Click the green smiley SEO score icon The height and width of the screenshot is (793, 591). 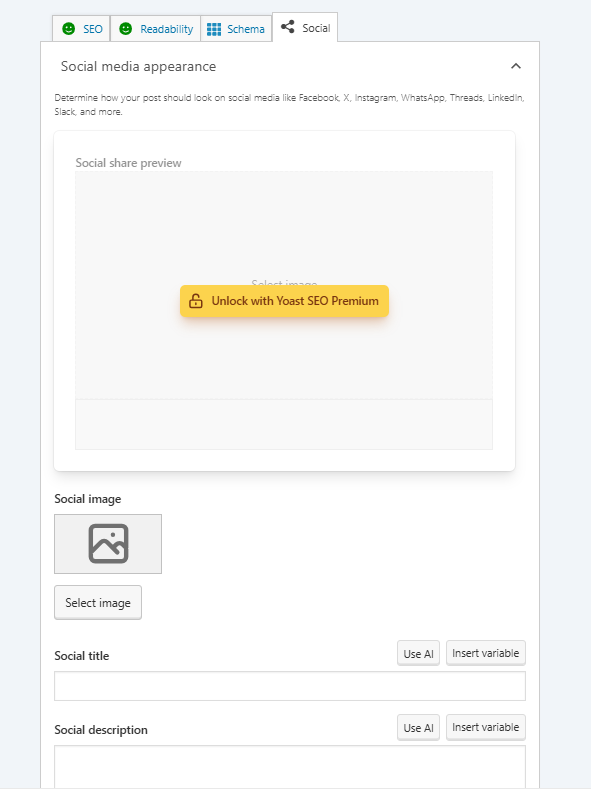68,29
